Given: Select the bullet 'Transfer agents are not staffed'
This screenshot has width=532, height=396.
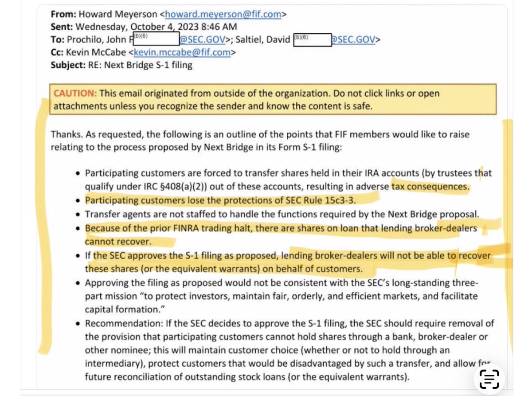Looking at the screenshot, I should 282,215.
